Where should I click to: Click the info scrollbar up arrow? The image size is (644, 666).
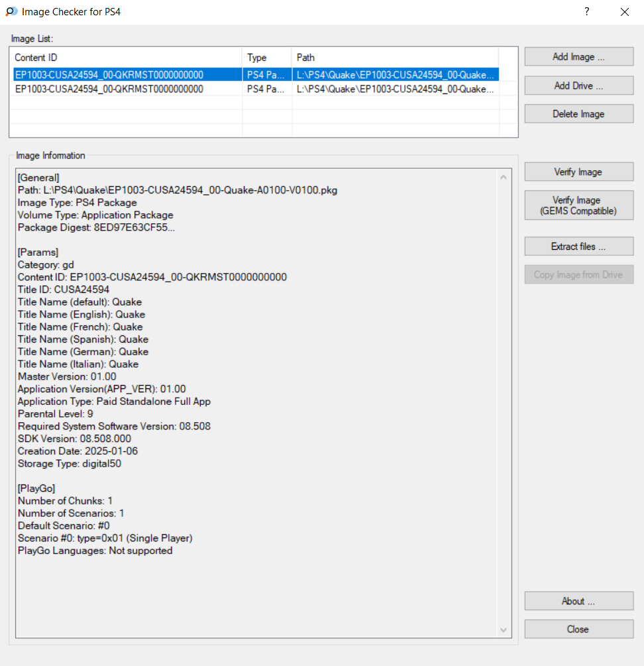[x=504, y=177]
